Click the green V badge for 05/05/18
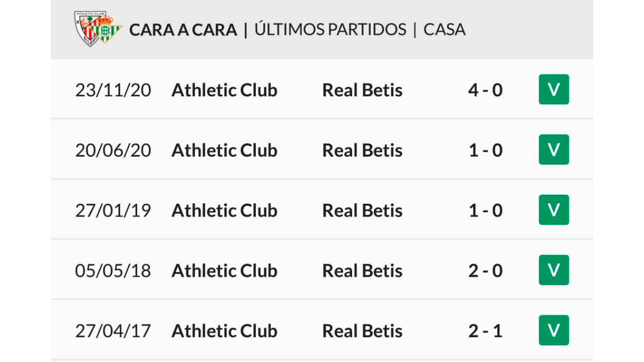 point(553,270)
